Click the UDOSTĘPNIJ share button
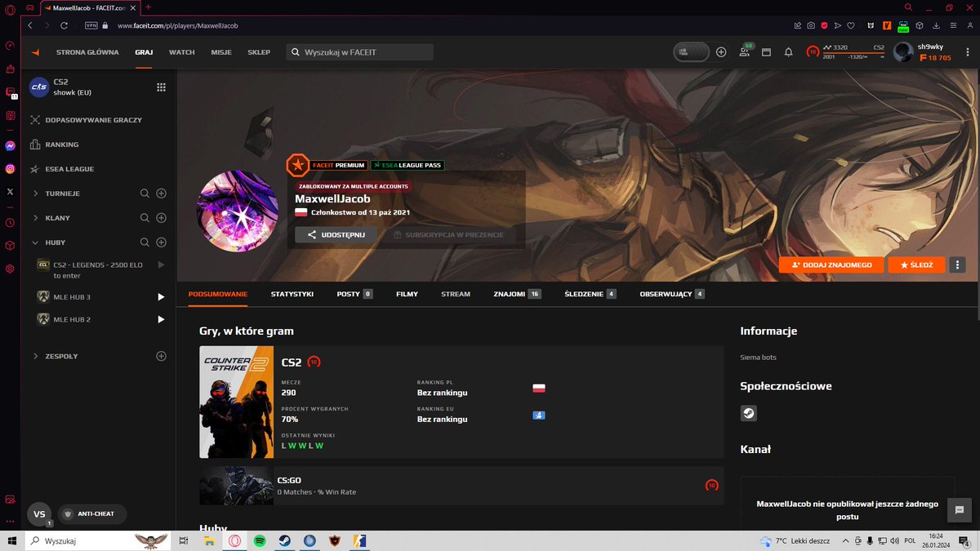Image resolution: width=980 pixels, height=551 pixels. pos(336,234)
